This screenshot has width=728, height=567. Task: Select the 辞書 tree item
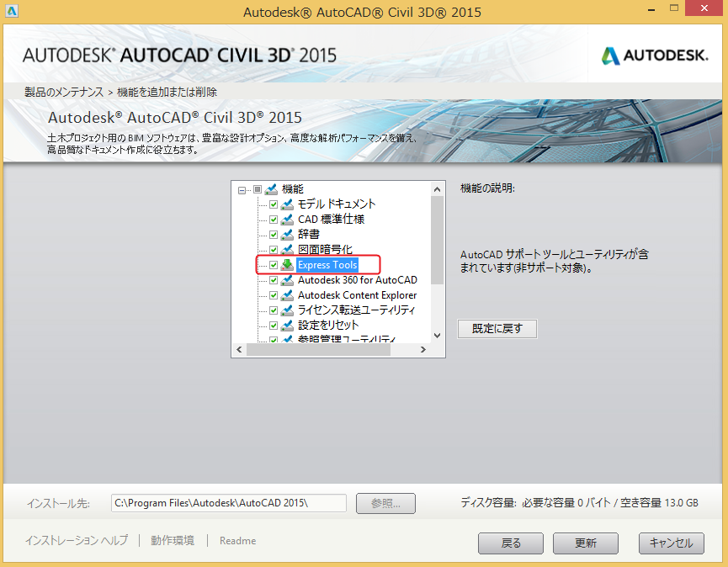coord(308,235)
